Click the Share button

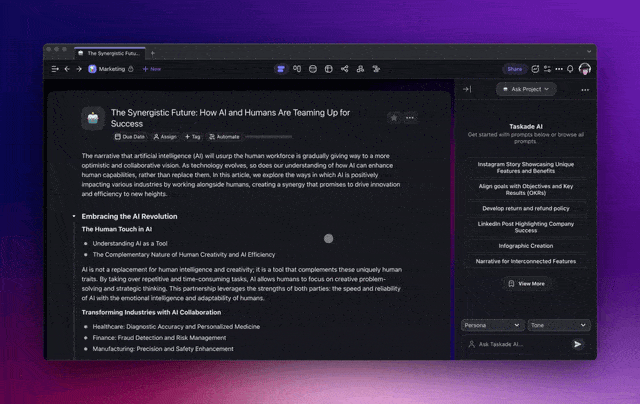[515, 69]
